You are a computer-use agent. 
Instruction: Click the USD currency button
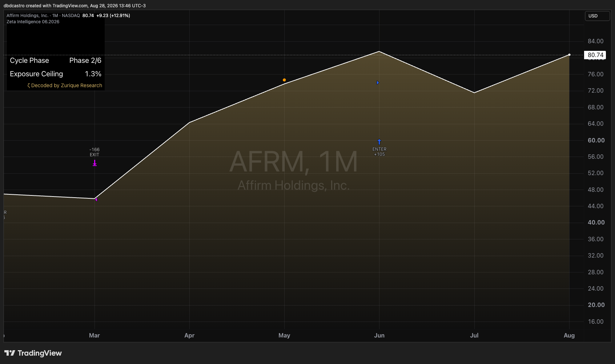(597, 16)
